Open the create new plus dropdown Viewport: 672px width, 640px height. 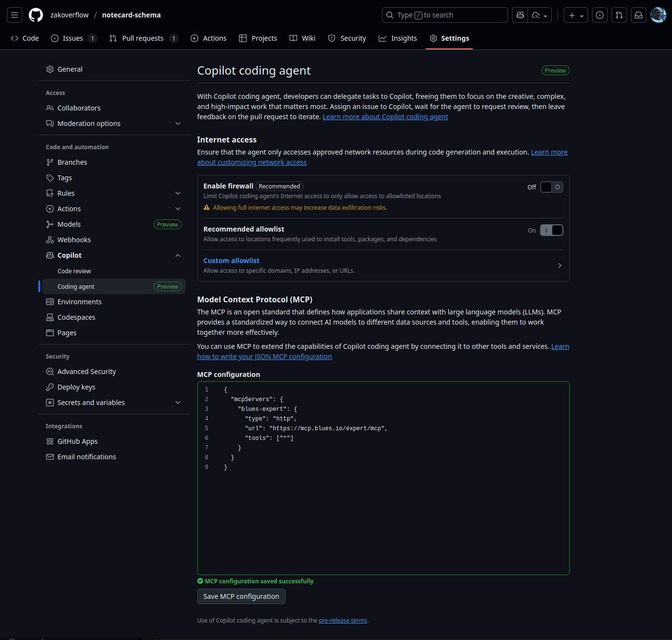[576, 15]
